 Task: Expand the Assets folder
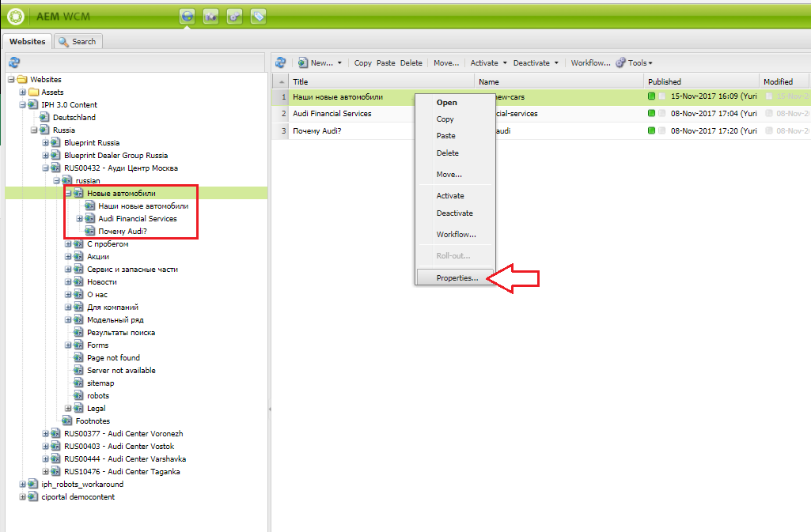click(x=22, y=92)
